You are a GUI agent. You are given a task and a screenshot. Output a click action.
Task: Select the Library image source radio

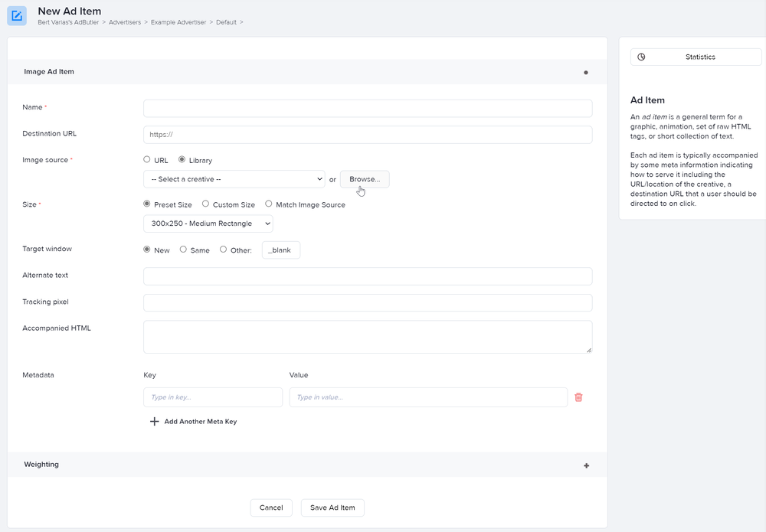click(x=182, y=159)
